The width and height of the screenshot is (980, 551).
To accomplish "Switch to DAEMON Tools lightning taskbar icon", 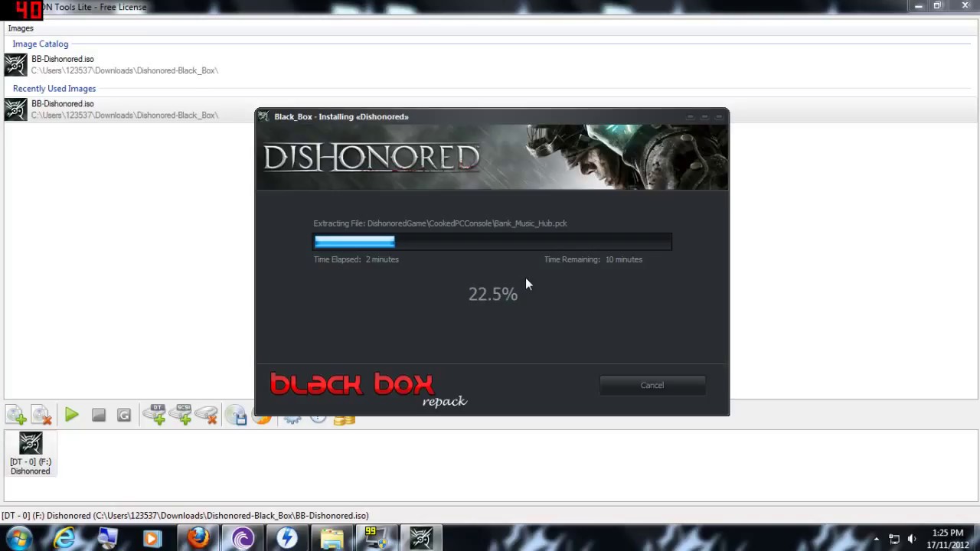I will click(287, 538).
